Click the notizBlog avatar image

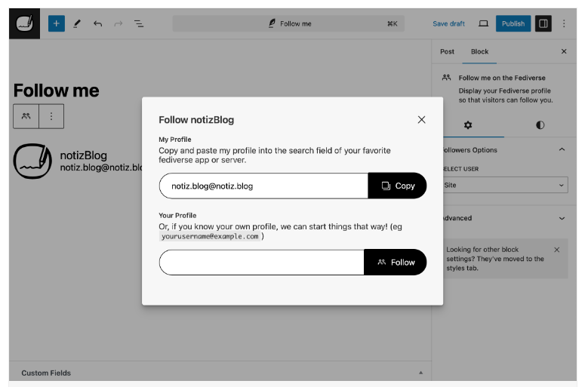pyautogui.click(x=32, y=161)
